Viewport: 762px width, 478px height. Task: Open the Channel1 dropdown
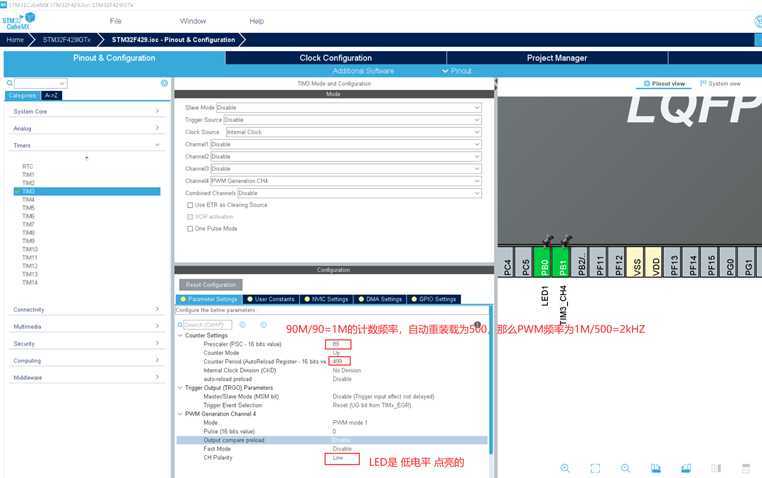coord(346,144)
